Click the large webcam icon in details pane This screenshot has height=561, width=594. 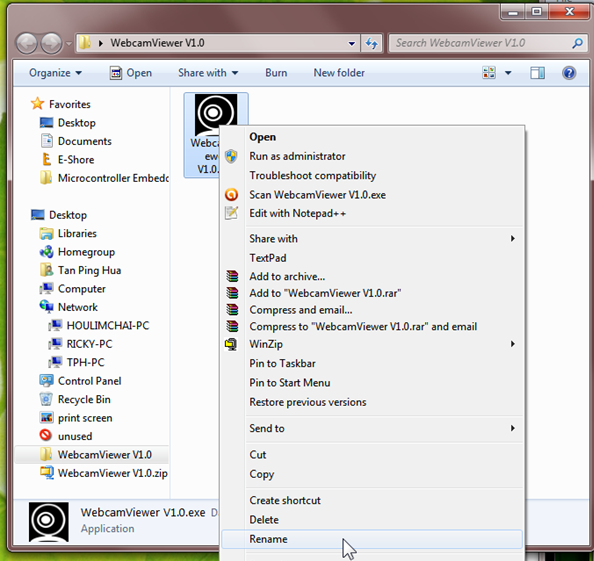(49, 522)
